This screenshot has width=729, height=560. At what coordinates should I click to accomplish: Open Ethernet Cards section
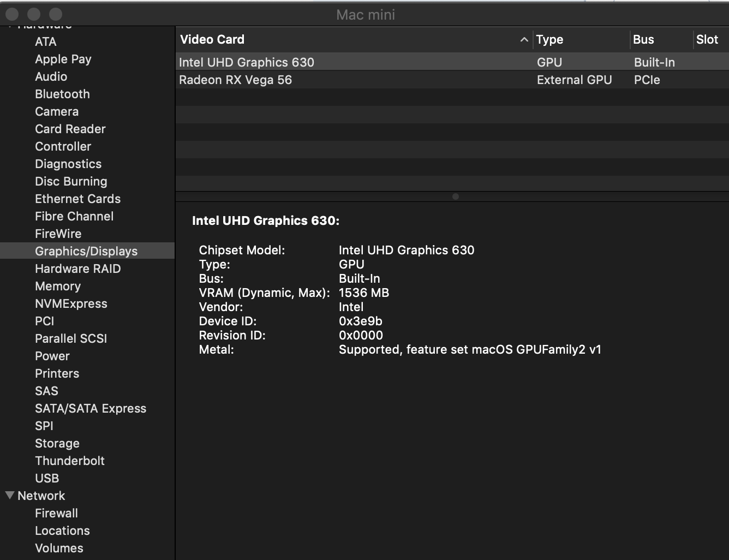[78, 199]
